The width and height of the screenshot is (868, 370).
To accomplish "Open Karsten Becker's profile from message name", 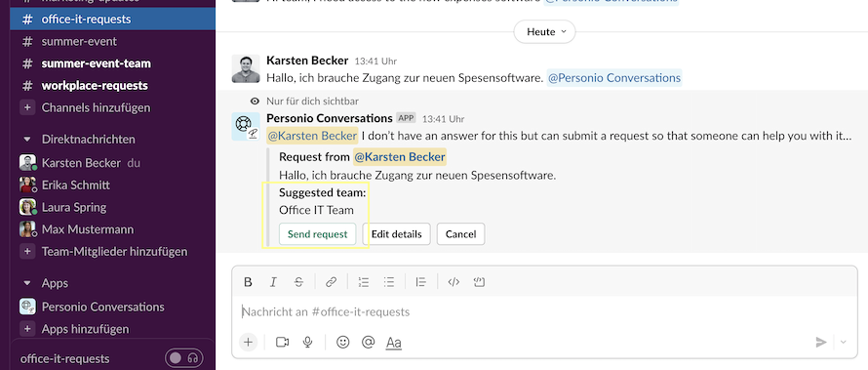I will tap(307, 61).
